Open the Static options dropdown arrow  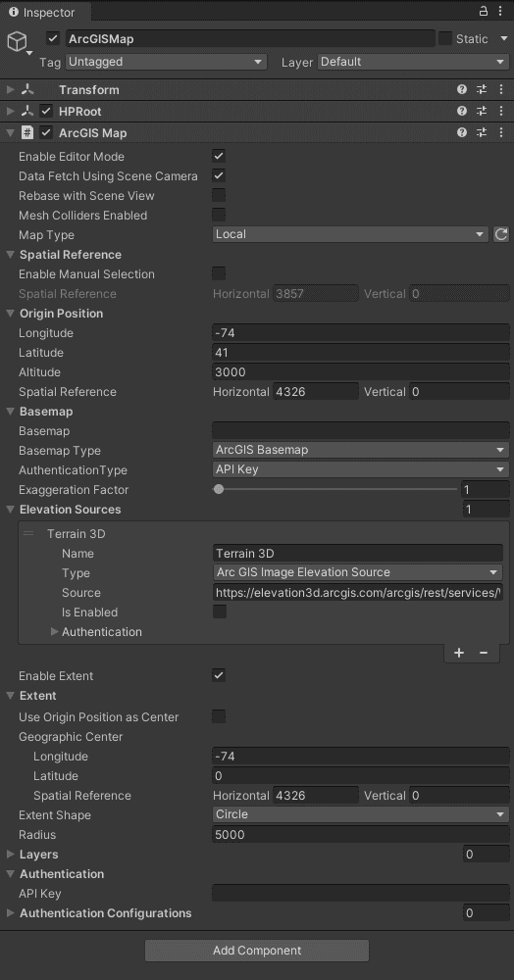pyautogui.click(x=504, y=39)
